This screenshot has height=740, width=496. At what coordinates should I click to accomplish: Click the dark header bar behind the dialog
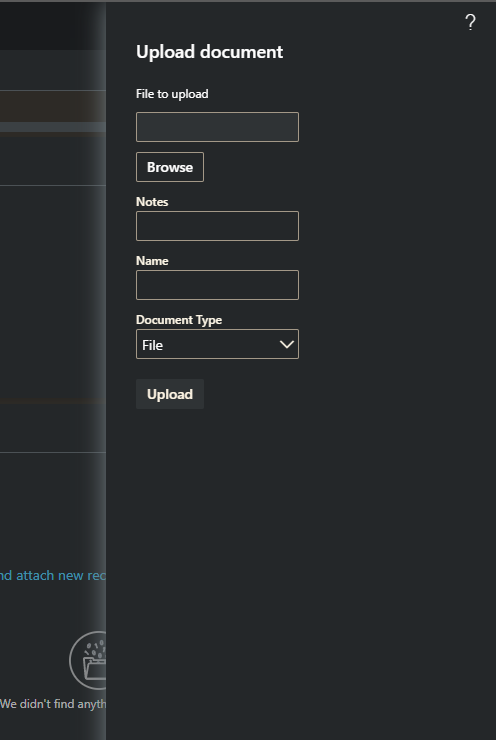[53, 26]
